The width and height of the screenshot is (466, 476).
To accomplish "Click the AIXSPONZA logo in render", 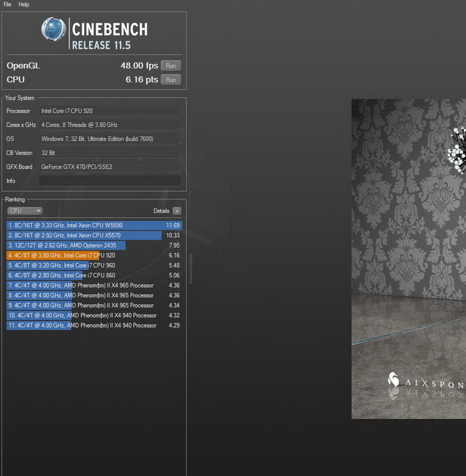I will pyautogui.click(x=427, y=381).
